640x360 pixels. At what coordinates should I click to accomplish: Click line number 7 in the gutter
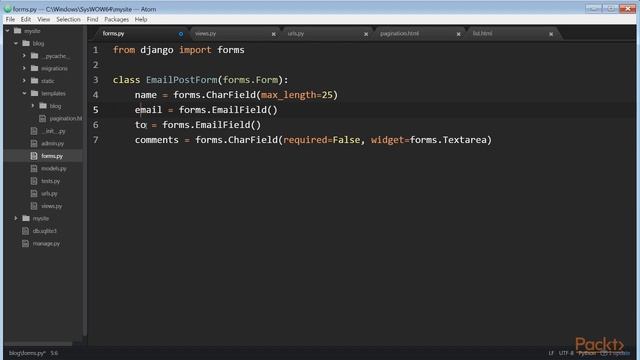[x=96, y=140]
